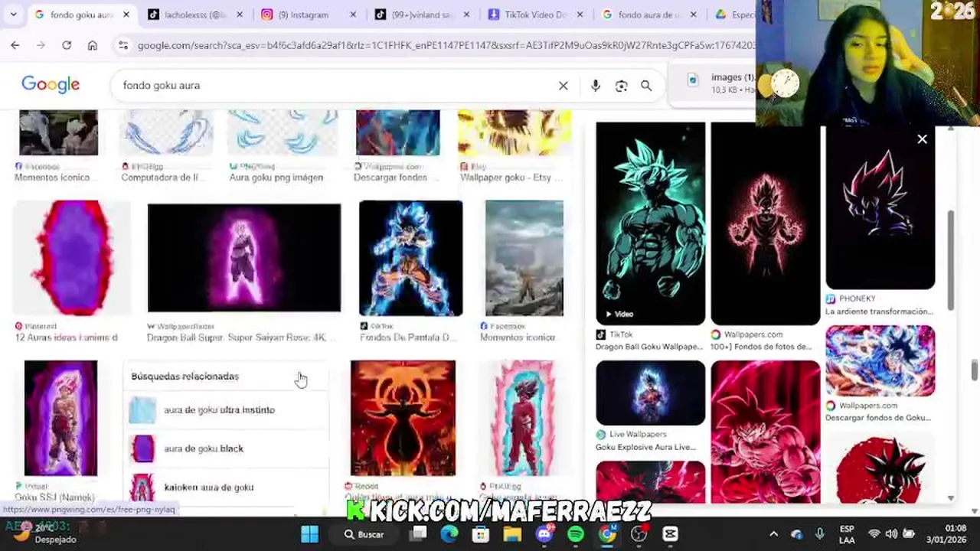This screenshot has height=551, width=980.
Task: Open 12 Auras ideas Pinterest result link
Action: [x=67, y=337]
